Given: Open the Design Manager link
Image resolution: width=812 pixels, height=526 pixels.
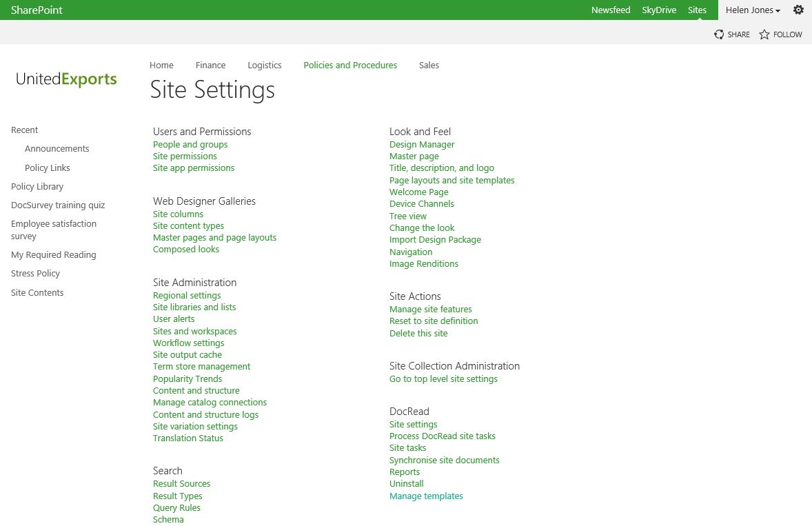Looking at the screenshot, I should [x=422, y=145].
